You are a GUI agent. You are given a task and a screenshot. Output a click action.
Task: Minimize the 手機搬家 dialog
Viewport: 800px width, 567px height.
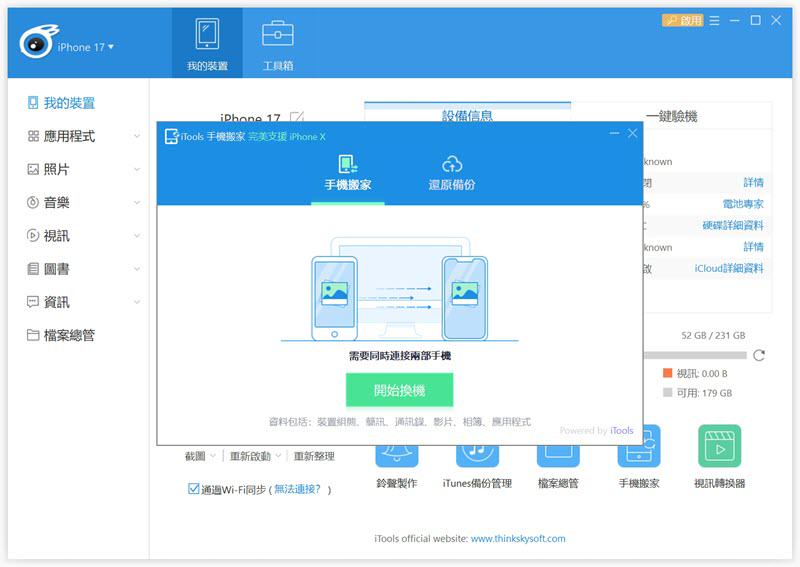click(614, 133)
